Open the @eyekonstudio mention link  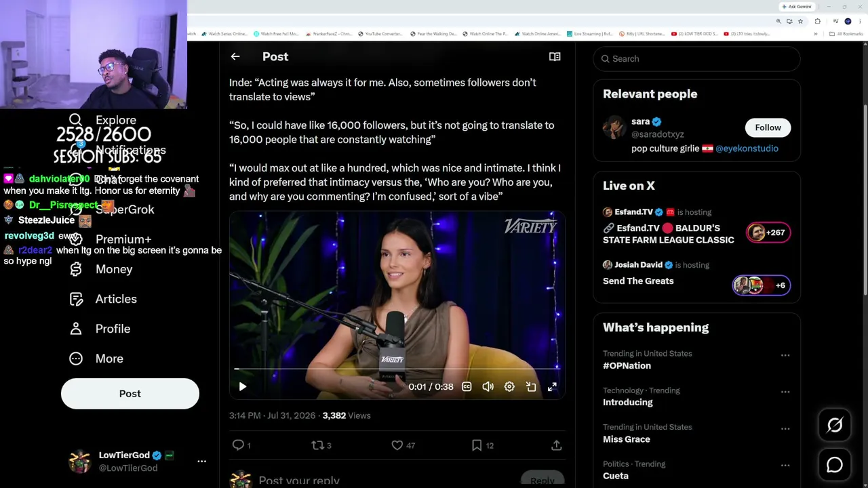tap(747, 148)
